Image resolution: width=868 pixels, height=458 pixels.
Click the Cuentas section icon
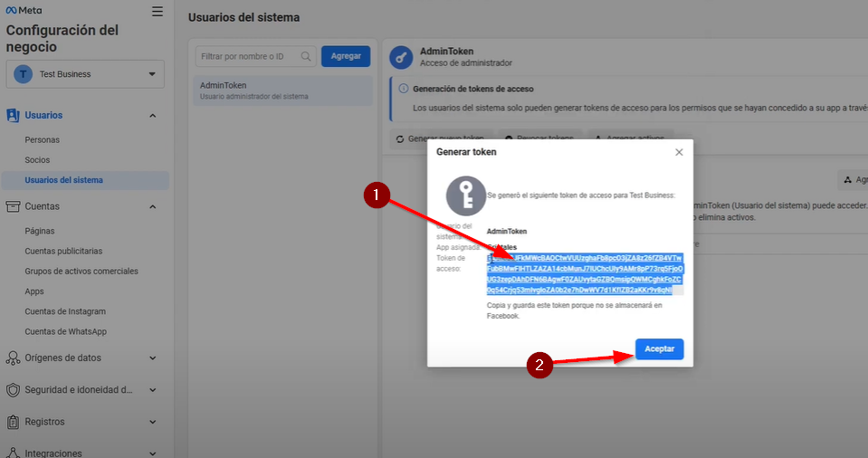(13, 206)
